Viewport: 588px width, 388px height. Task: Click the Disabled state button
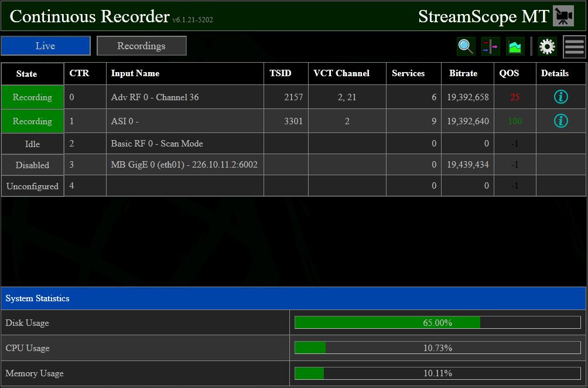33,165
